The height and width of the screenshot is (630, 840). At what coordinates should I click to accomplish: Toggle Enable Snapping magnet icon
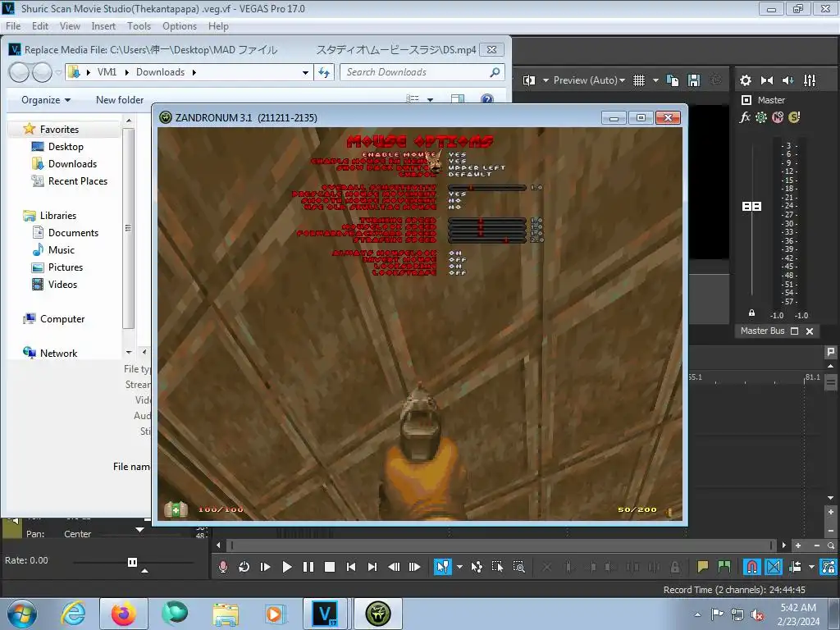pos(752,567)
